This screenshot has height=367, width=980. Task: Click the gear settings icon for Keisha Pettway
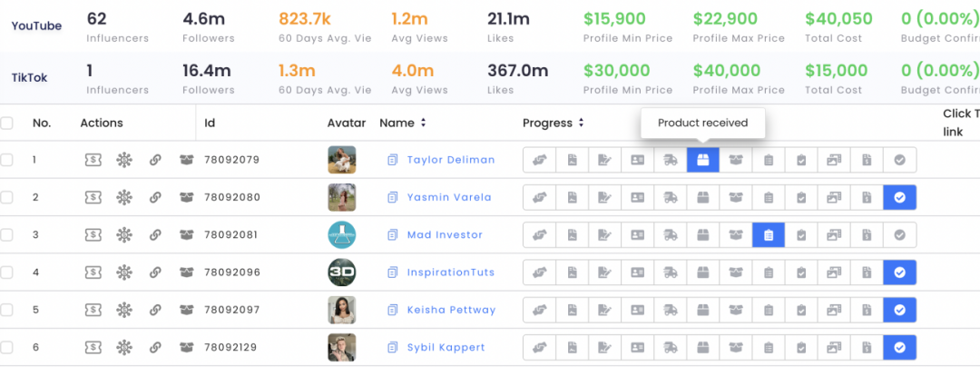point(124,310)
